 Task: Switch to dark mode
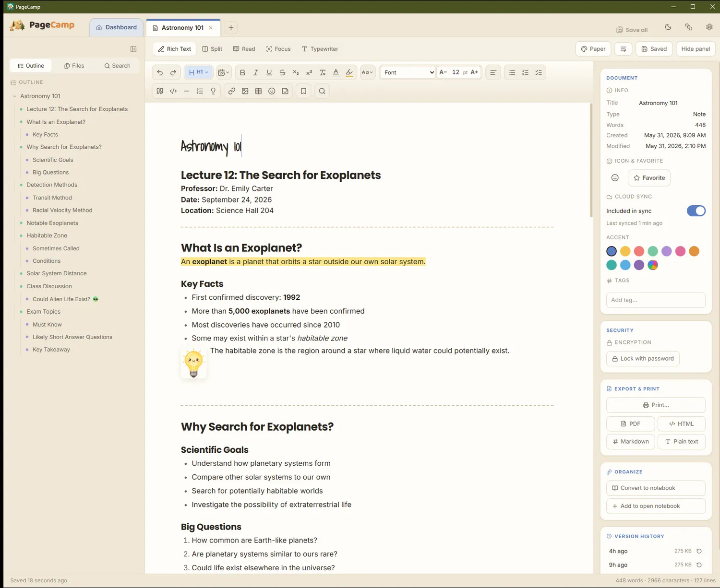point(668,27)
